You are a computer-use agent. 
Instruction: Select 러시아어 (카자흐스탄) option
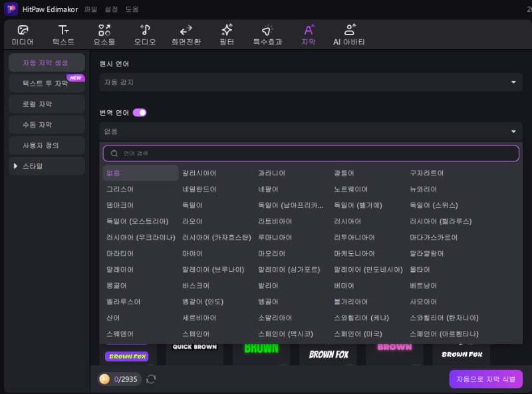pos(217,237)
